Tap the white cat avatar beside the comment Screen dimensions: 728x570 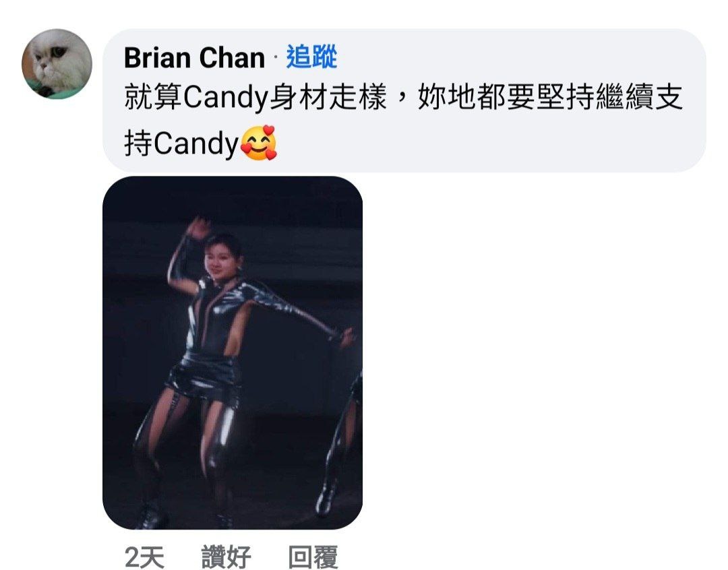pos(57,64)
